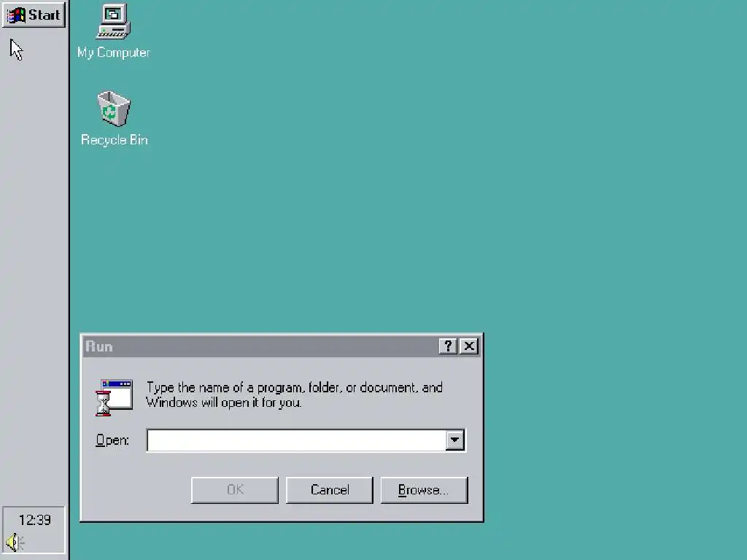Close the Run dialog
747x560 pixels.
[x=469, y=346]
